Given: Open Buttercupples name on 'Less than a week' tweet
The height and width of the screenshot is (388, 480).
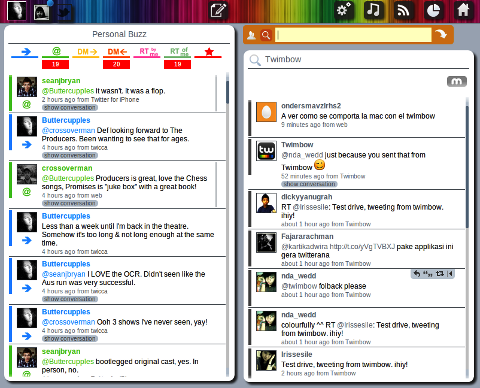Looking at the screenshot, I should pyautogui.click(x=66, y=216).
